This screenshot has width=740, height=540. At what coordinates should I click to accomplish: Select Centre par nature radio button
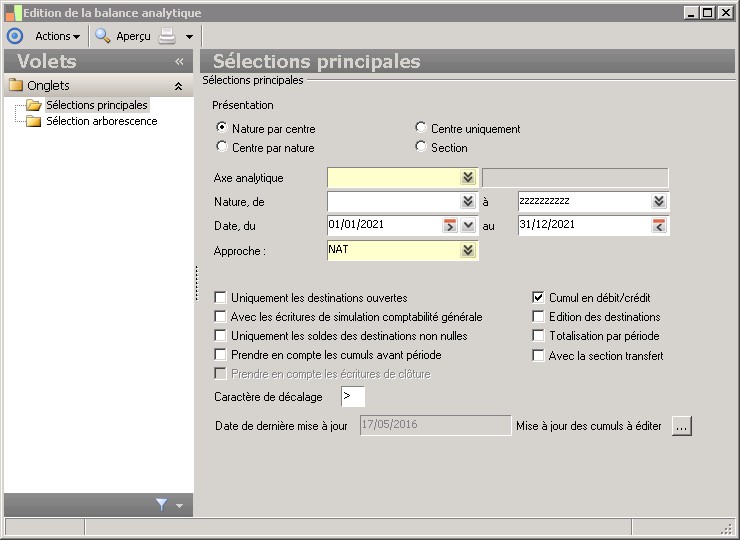pyautogui.click(x=222, y=148)
